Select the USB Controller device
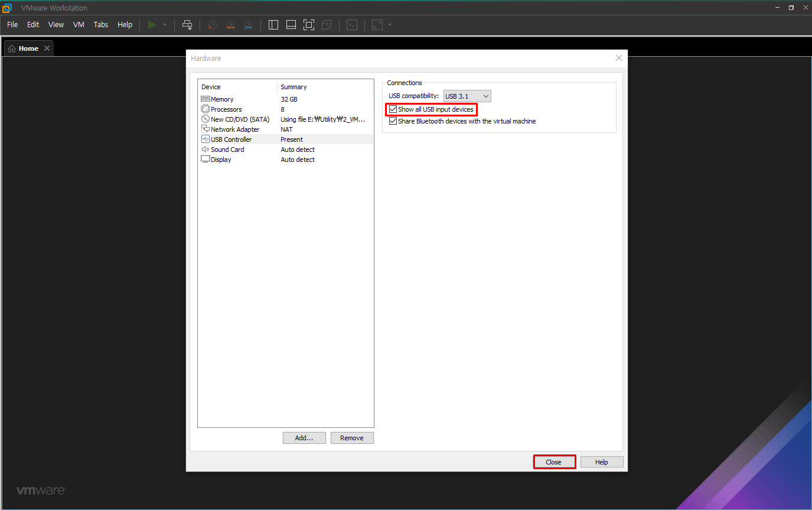 (x=286, y=139)
